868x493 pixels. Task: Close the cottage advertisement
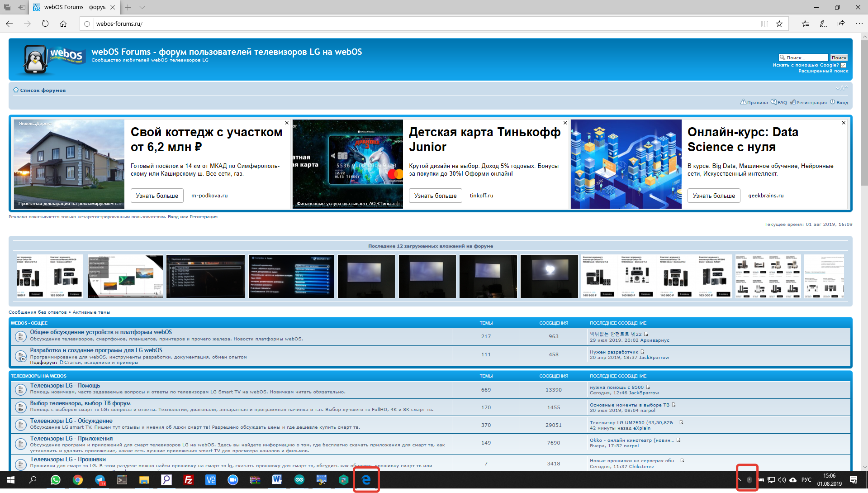[287, 123]
